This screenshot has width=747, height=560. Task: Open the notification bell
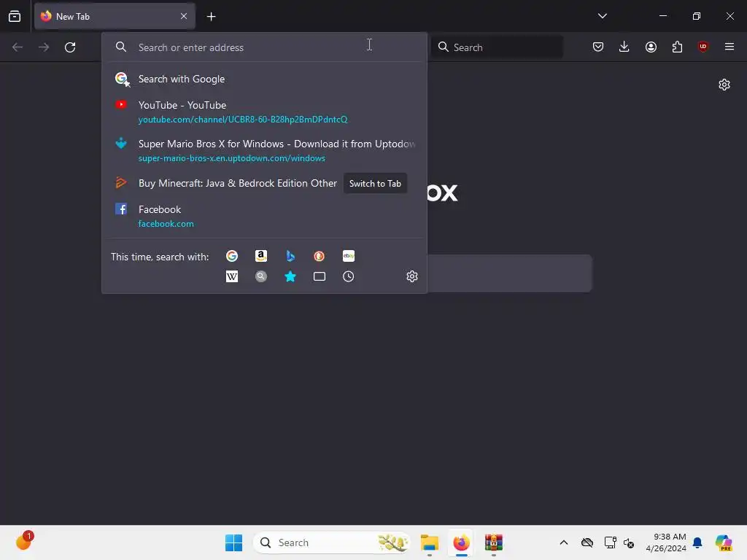point(697,542)
